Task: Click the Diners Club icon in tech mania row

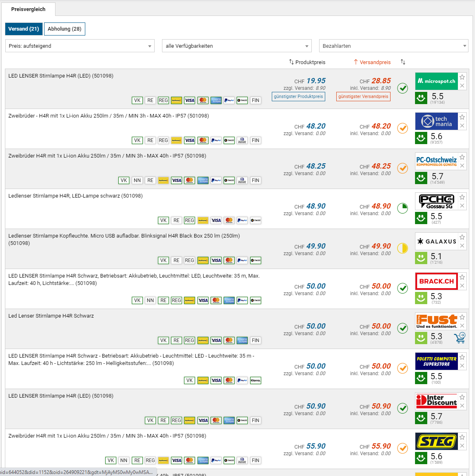Action: 242,140
